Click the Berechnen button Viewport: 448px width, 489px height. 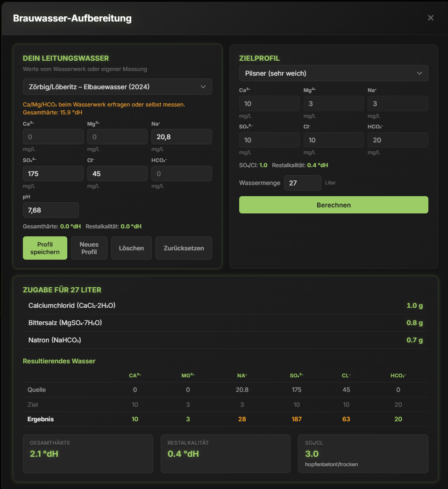tap(334, 205)
